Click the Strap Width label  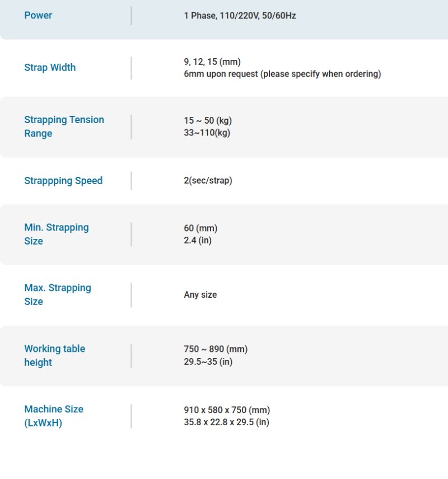click(50, 68)
